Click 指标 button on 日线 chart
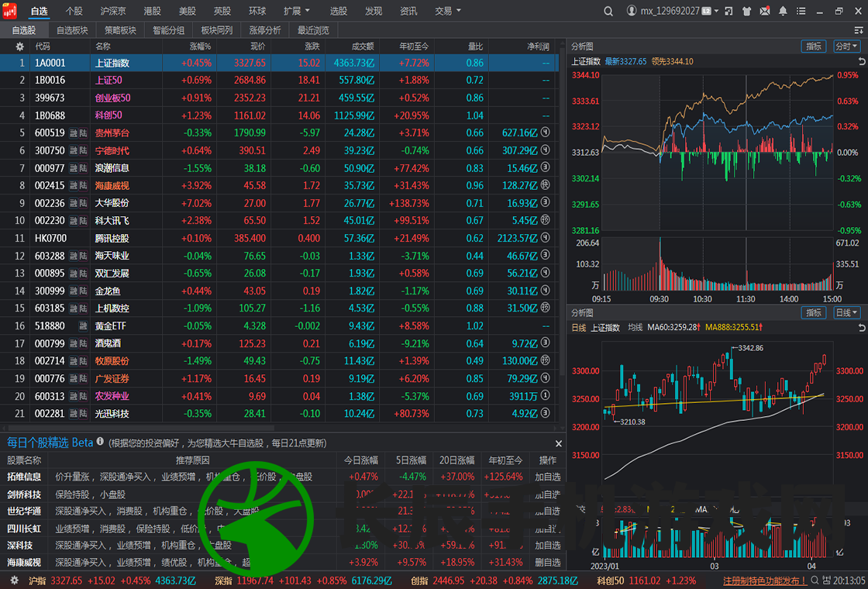The image size is (868, 589). pos(814,313)
